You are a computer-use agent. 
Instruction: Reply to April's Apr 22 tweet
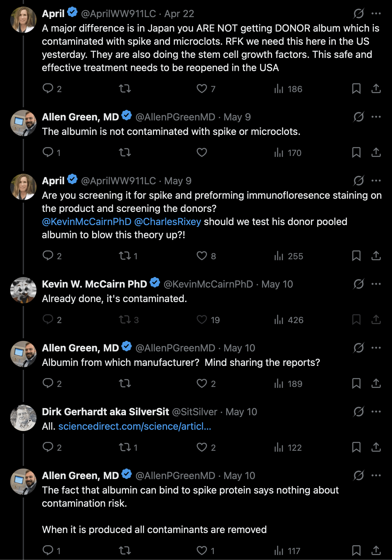52,89
